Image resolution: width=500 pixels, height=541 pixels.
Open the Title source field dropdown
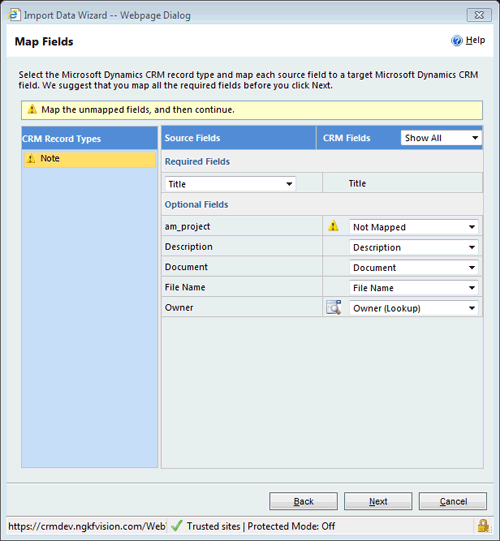pyautogui.click(x=230, y=184)
